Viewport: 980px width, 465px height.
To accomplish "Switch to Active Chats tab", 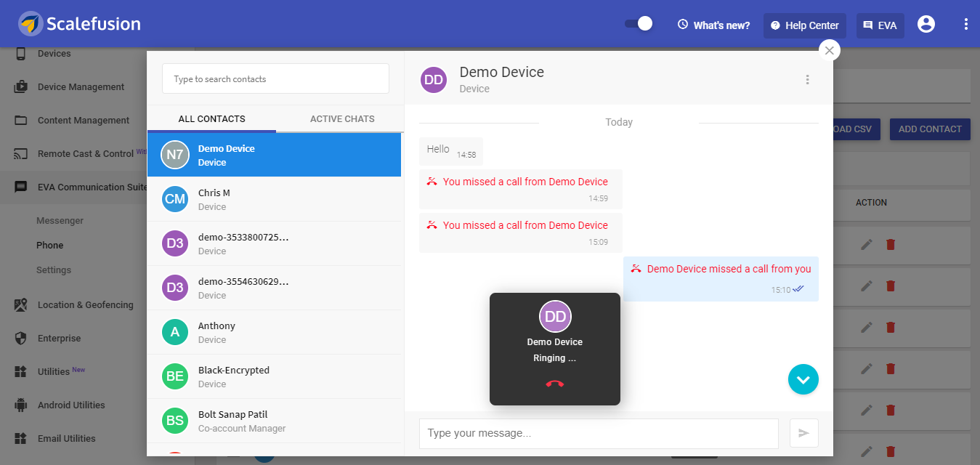I will pos(342,118).
